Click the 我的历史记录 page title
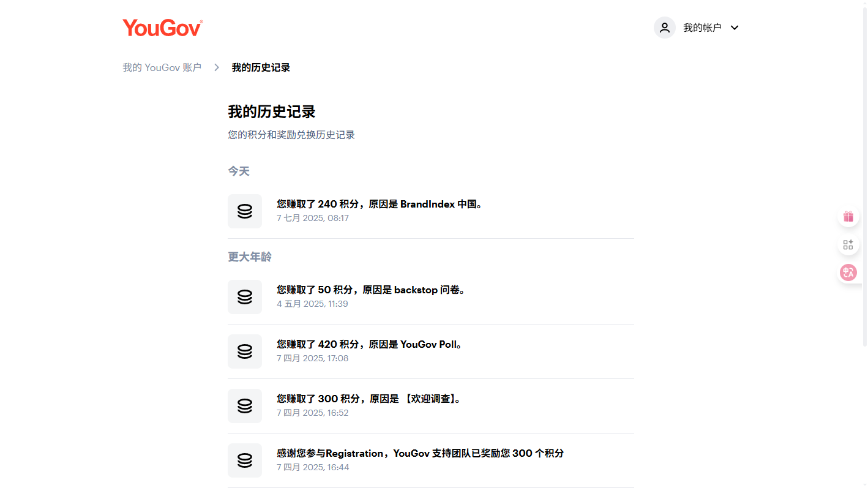This screenshot has height=488, width=868. (x=272, y=112)
